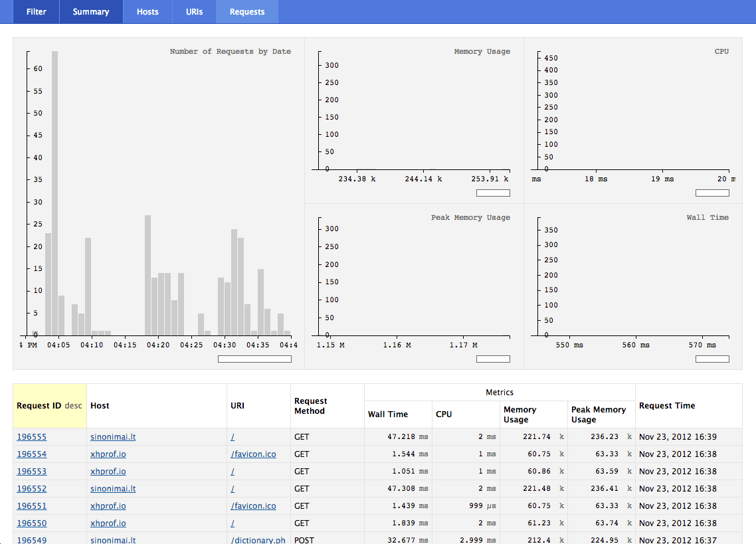This screenshot has width=756, height=544.
Task: Open the Filter tab
Action: (36, 11)
